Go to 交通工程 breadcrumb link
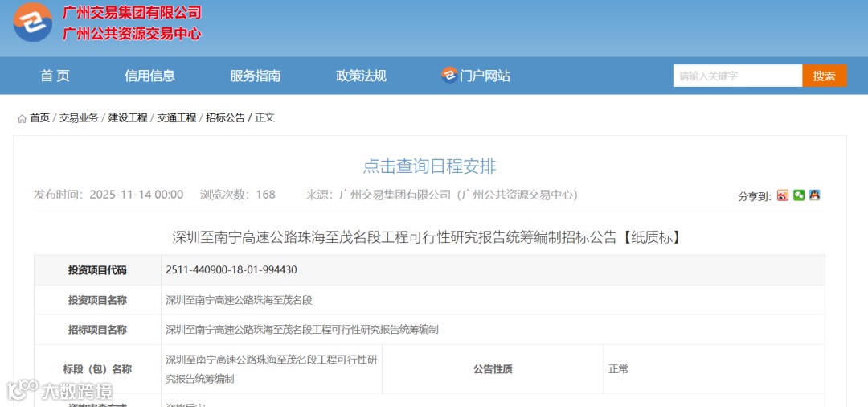The width and height of the screenshot is (868, 407). [177, 118]
